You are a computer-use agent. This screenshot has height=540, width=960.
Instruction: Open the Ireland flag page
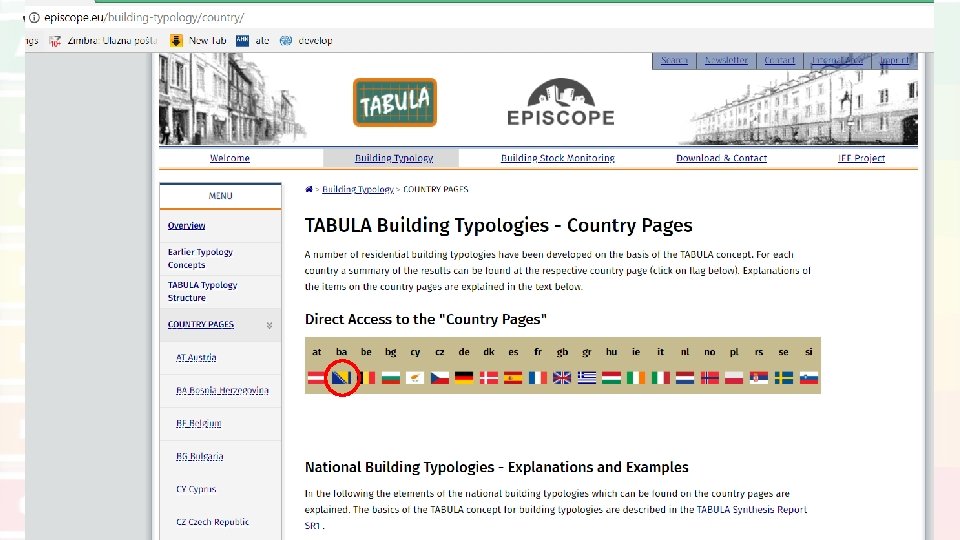tap(636, 378)
